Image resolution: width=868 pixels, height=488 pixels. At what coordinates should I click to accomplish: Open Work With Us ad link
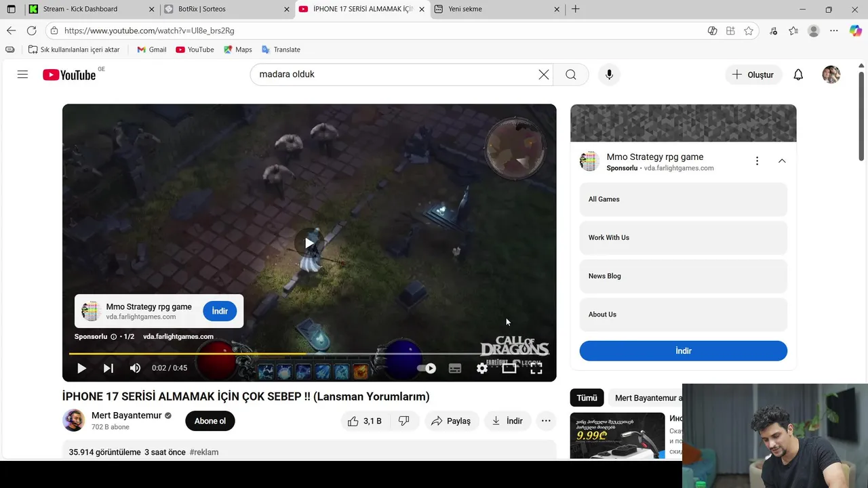coord(683,238)
